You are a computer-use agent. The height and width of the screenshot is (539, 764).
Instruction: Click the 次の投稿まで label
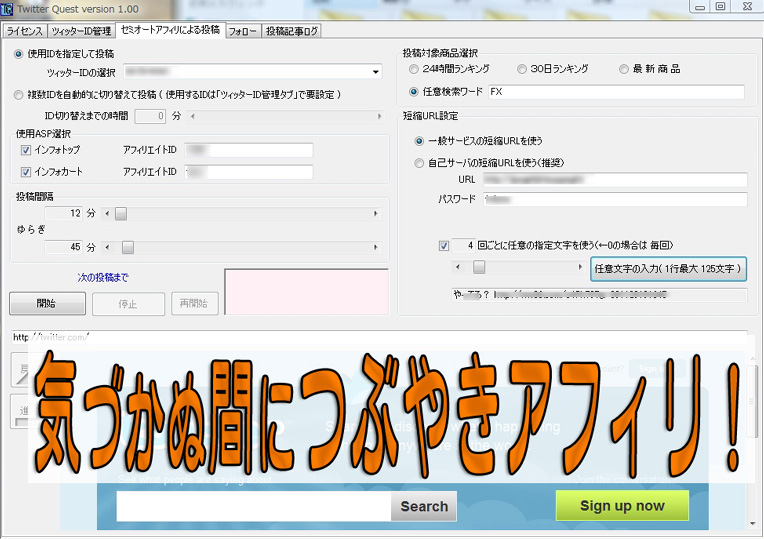tap(103, 278)
